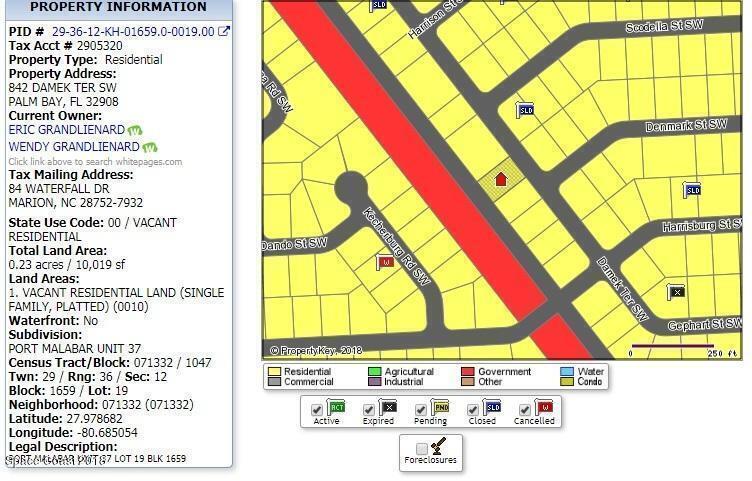Enable the Foreclosures checkbox
The image size is (752, 481).
click(421, 449)
